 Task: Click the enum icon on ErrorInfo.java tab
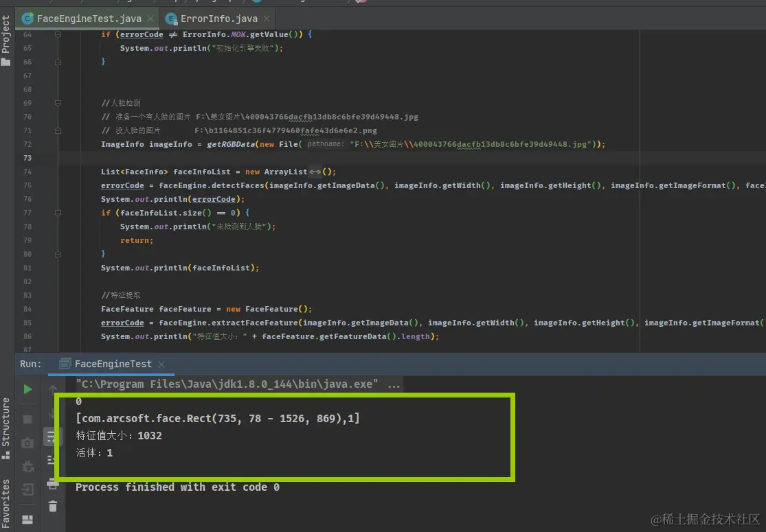pos(171,19)
